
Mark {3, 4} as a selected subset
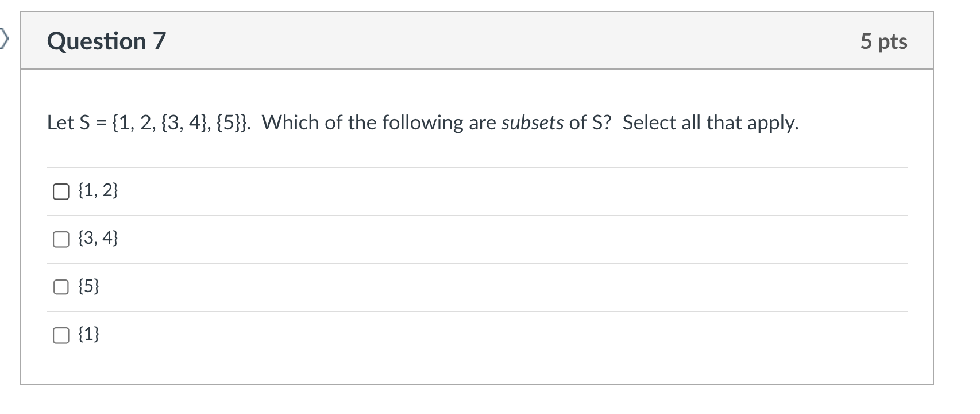(x=60, y=239)
